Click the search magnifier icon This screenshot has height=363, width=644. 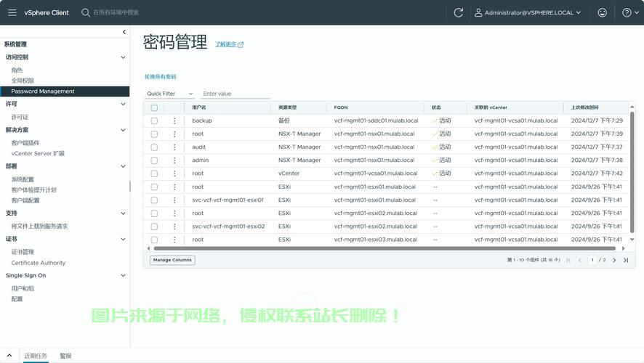coord(86,13)
